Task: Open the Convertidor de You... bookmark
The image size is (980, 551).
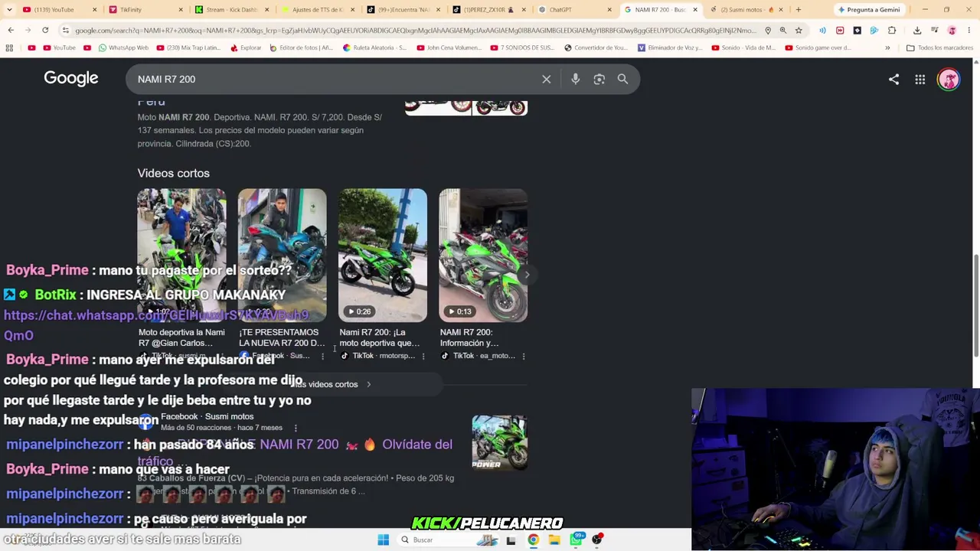Action: pos(596,47)
